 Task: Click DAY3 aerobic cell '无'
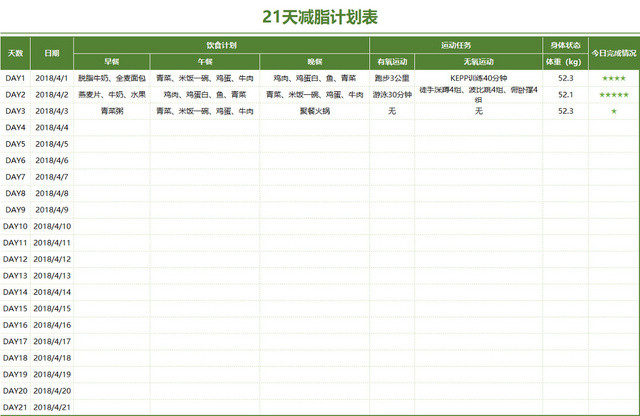[x=392, y=111]
